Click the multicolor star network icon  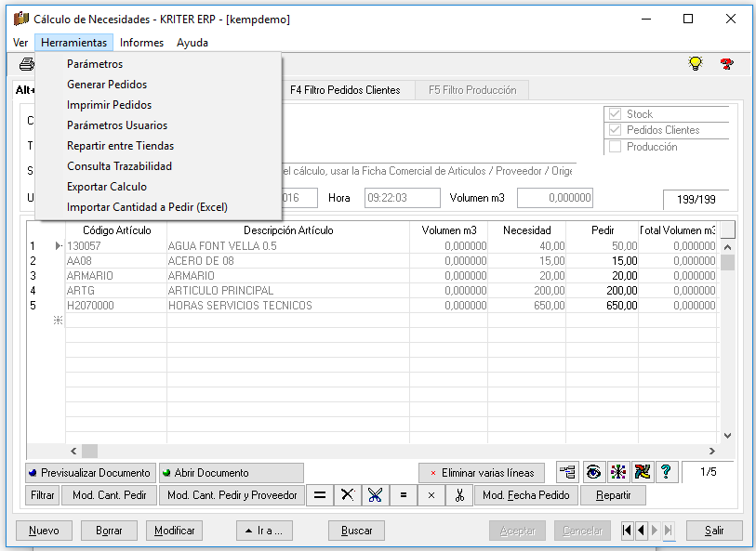(617, 472)
